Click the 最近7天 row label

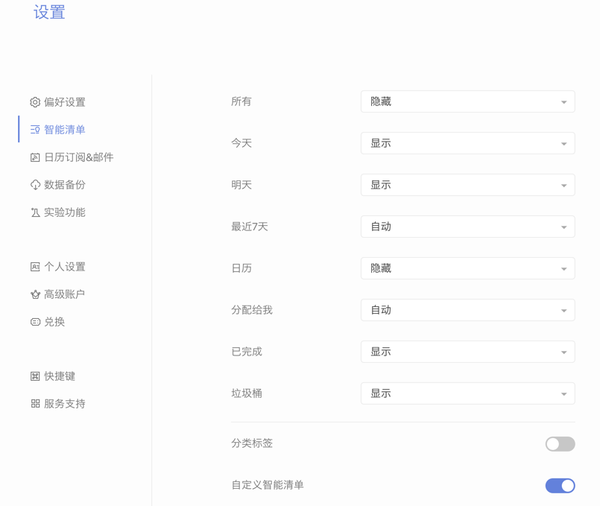(x=249, y=227)
